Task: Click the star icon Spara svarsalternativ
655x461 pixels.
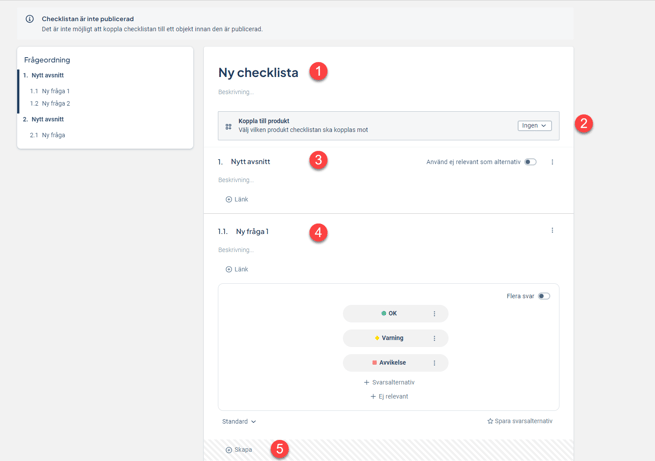Action: 490,421
